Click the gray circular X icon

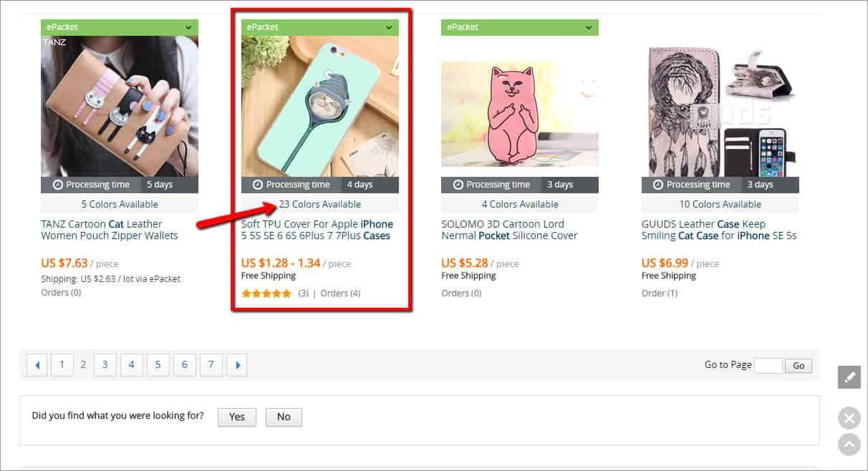(x=849, y=418)
